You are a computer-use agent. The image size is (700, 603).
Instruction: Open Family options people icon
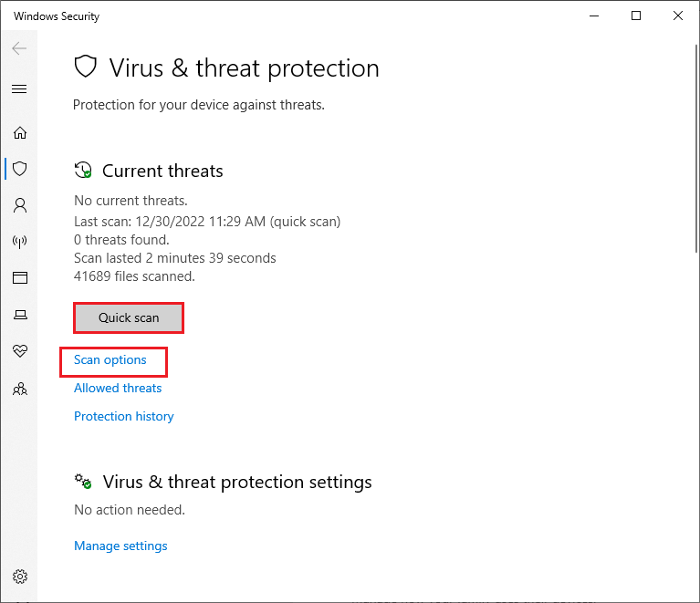[x=20, y=389]
